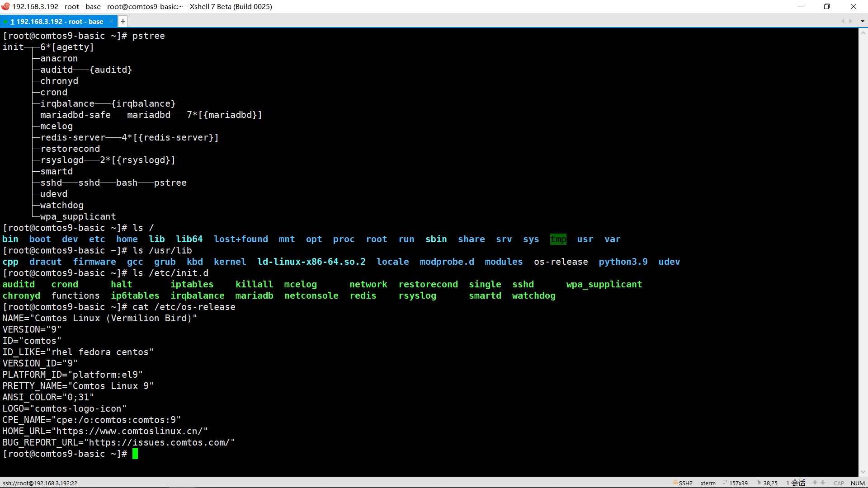Image resolution: width=868 pixels, height=488 pixels.
Task: Click the CAP lock indicator
Action: point(839,483)
